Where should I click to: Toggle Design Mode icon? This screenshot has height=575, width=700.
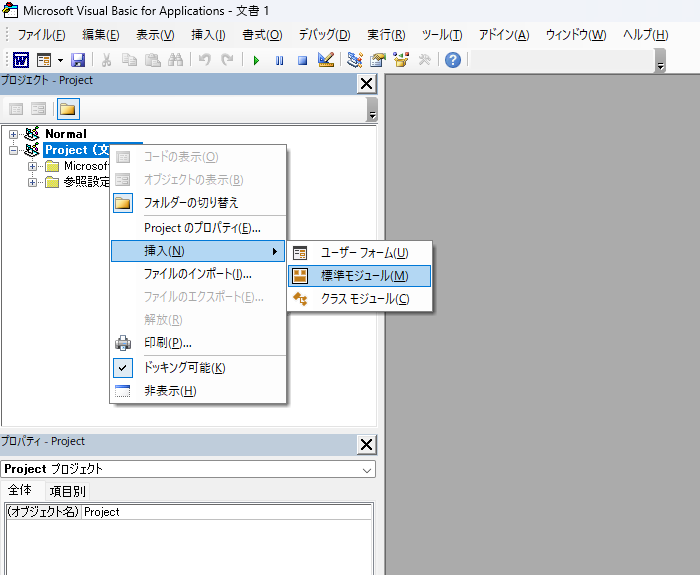click(x=326, y=59)
